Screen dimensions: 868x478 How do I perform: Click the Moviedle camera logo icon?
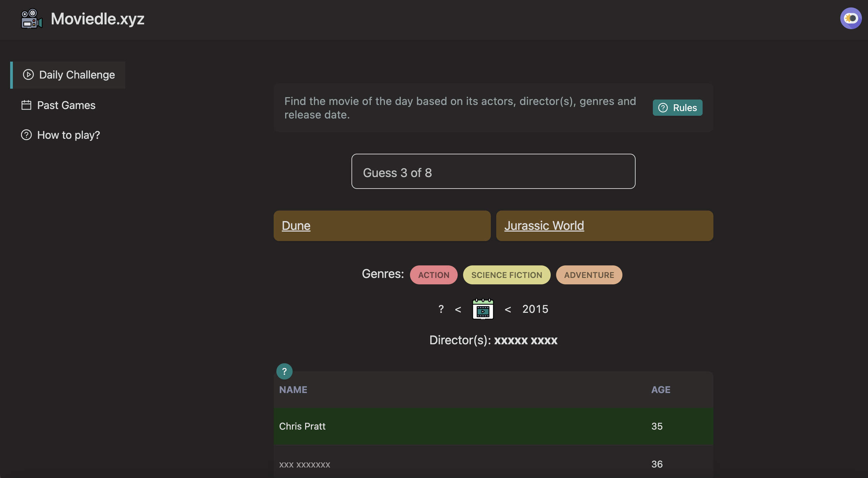point(31,19)
